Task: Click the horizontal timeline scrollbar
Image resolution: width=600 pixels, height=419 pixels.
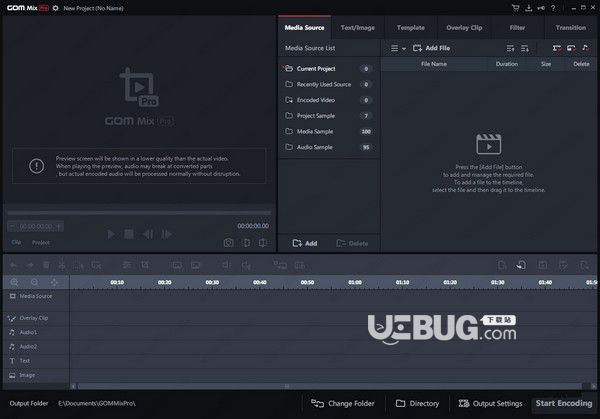Action: 331,386
